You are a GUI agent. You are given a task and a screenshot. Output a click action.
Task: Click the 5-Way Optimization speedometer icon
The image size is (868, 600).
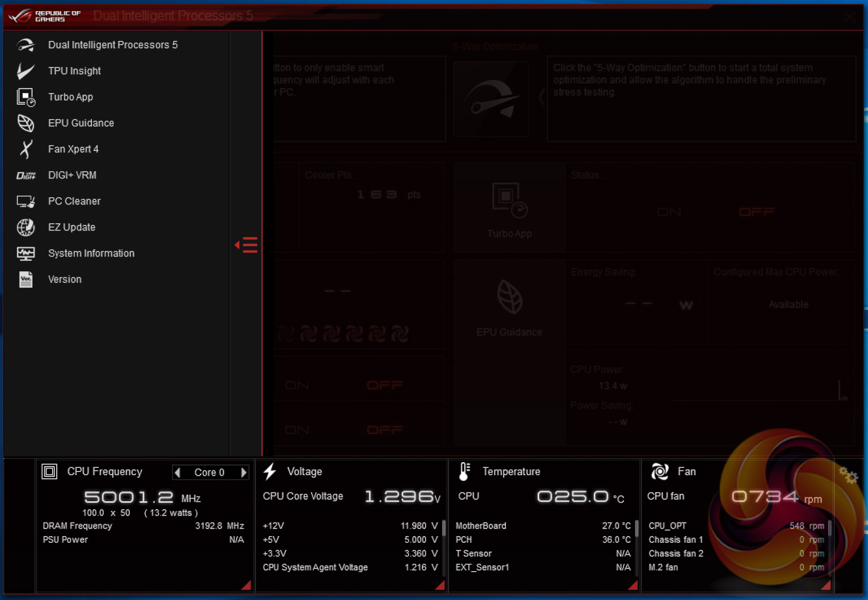(491, 99)
